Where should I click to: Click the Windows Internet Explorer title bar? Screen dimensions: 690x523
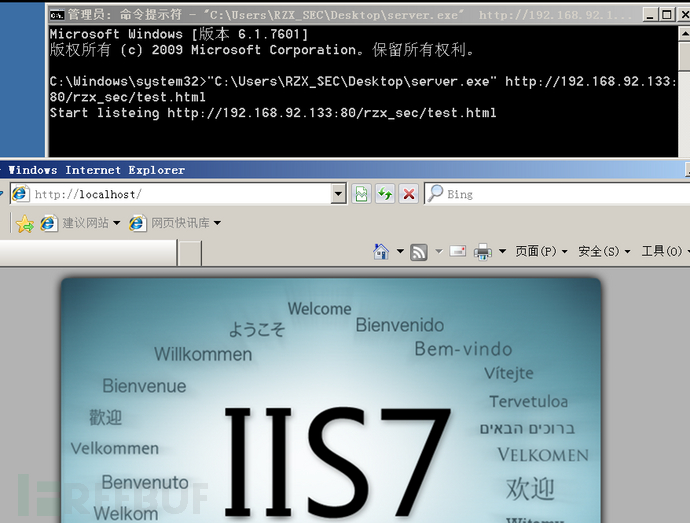tap(343, 170)
